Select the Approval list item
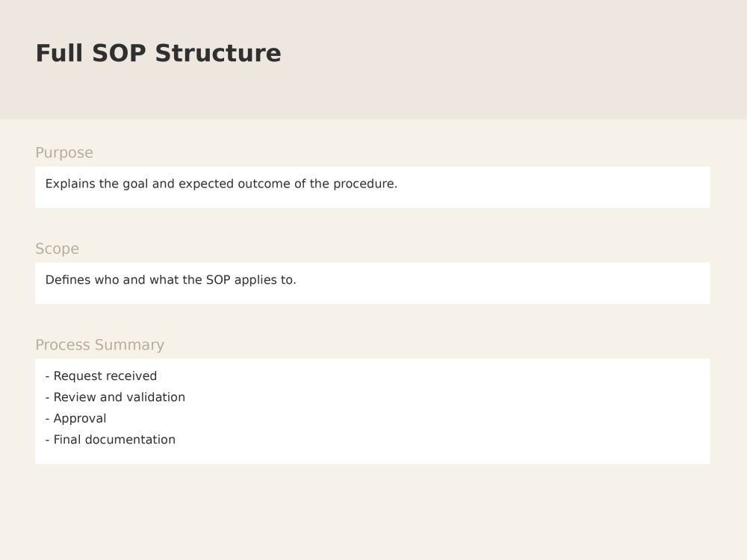747x560 pixels. [x=75, y=419]
